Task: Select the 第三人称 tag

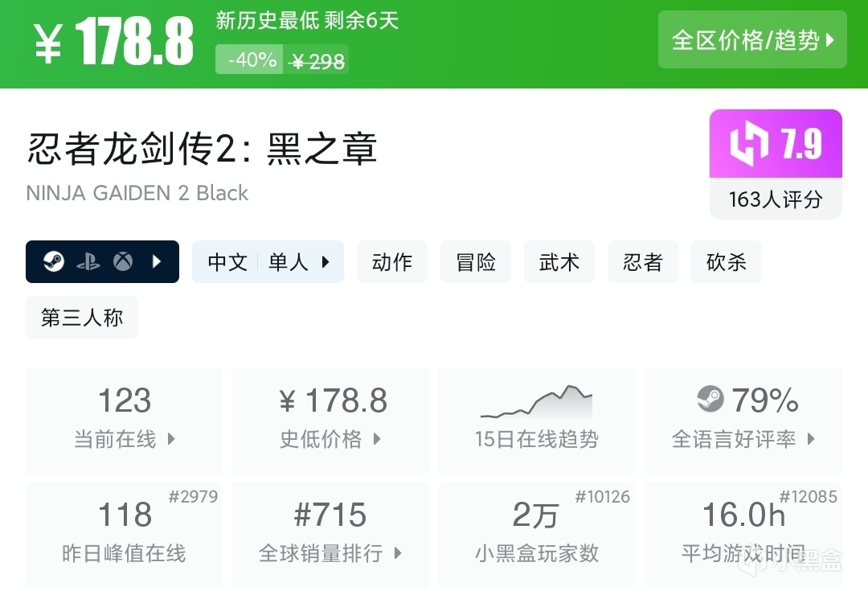Action: pos(82,318)
